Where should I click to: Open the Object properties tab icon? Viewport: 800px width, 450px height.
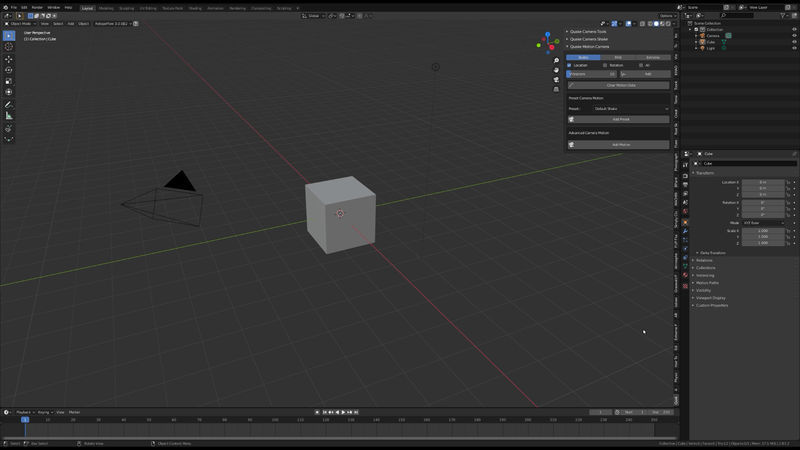[x=685, y=222]
